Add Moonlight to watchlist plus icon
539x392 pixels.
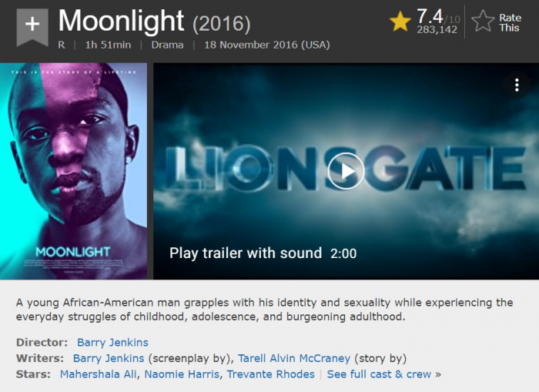(x=32, y=27)
